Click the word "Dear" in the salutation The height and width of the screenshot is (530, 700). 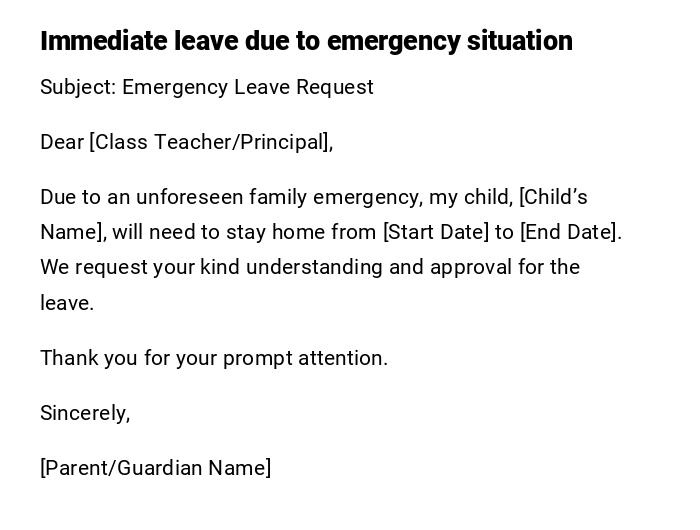point(62,142)
